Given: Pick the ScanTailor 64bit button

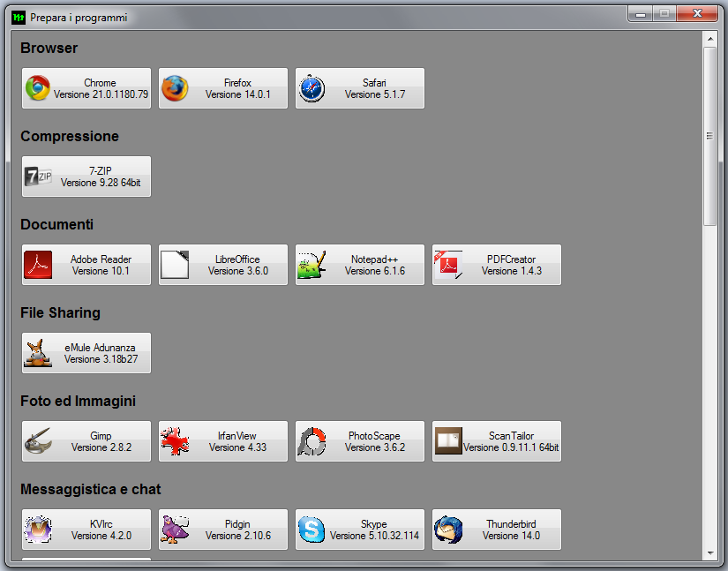Looking at the screenshot, I should (x=497, y=441).
